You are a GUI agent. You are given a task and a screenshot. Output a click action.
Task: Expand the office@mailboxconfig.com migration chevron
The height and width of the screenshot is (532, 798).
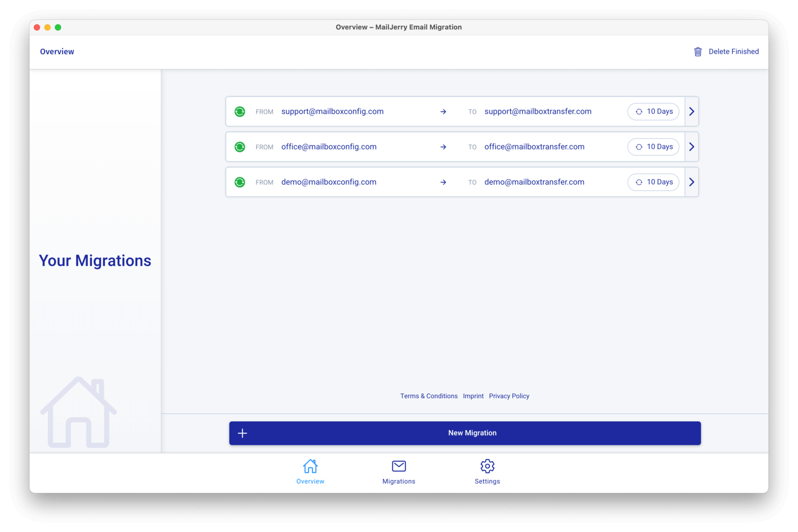click(692, 147)
